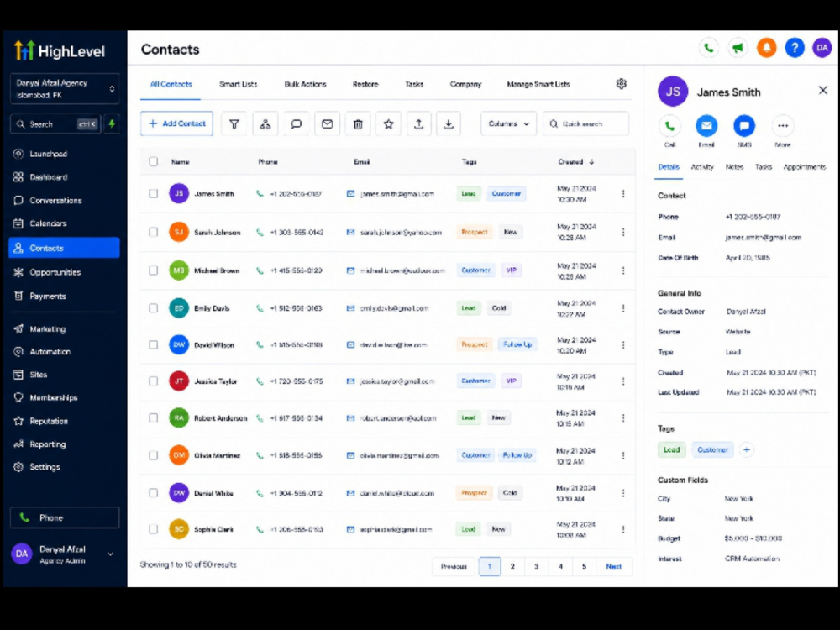Open the settings gear beside Manage Smart Lists
Image resolution: width=840 pixels, height=630 pixels.
pyautogui.click(x=621, y=83)
